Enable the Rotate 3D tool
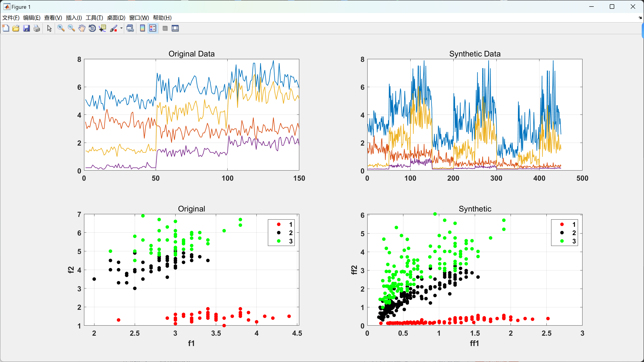Viewport: 644px width, 362px height. pos(92,28)
